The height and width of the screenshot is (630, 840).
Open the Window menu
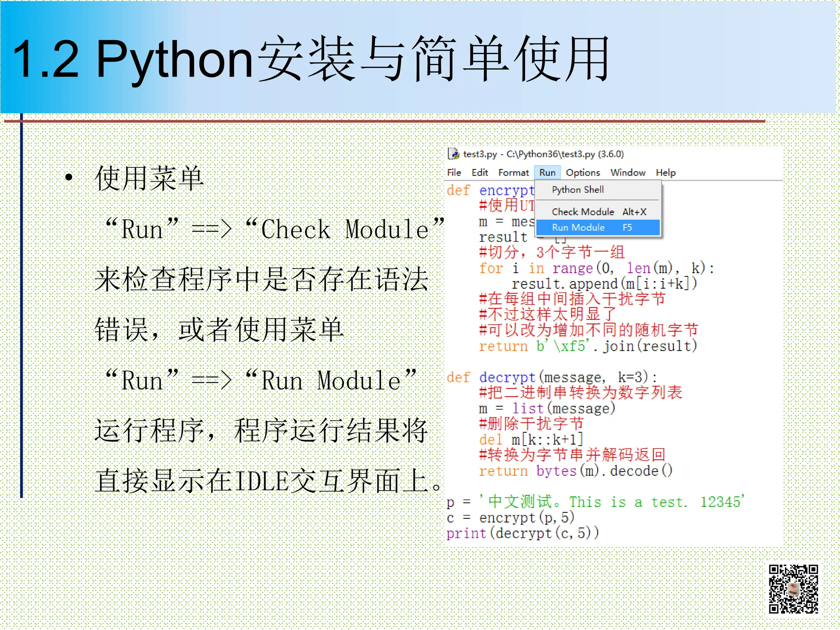click(628, 173)
